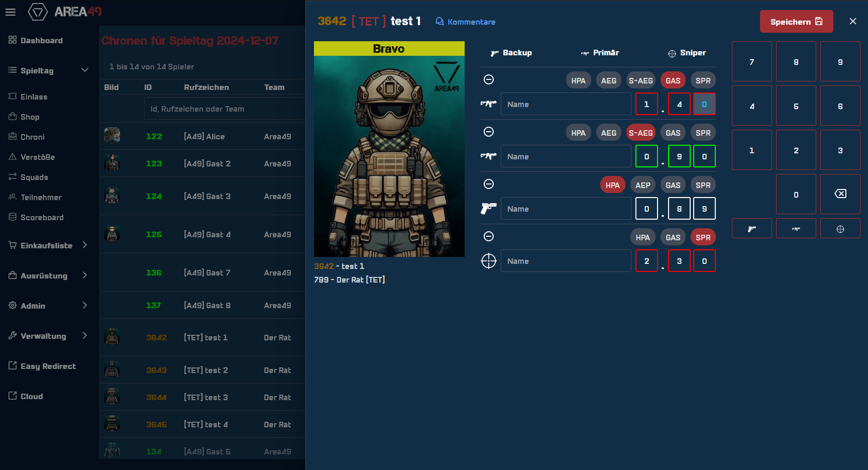Toggle GAS on the first weapon row
Viewport: 868px width, 470px height.
(x=673, y=80)
